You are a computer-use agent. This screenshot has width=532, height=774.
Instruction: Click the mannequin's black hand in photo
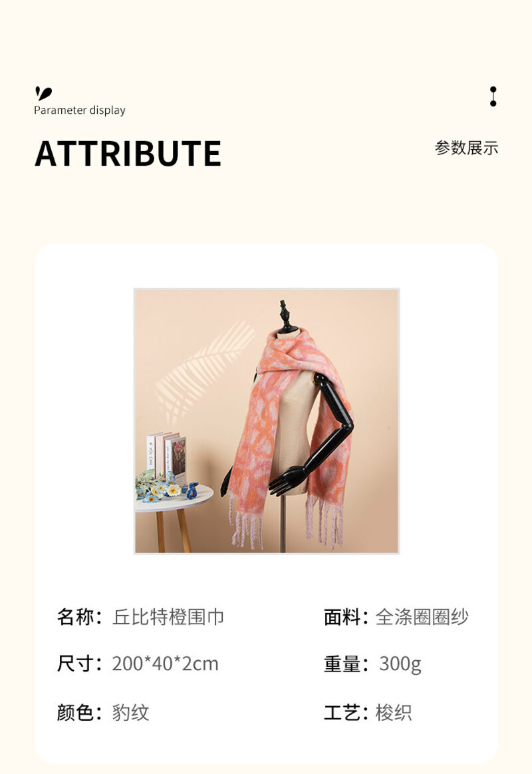click(287, 480)
